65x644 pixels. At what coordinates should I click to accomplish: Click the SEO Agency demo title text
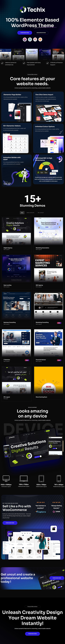[x=39, y=285]
